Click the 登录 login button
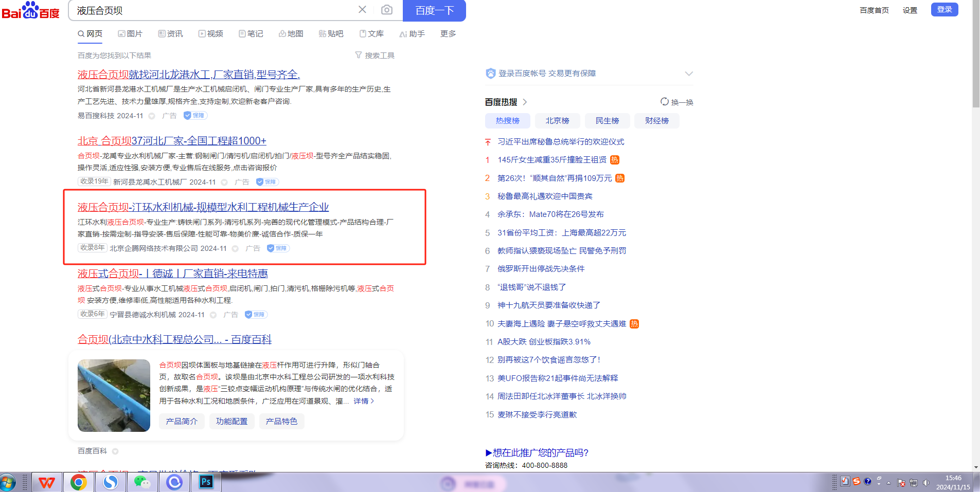Image resolution: width=980 pixels, height=492 pixels. (x=944, y=10)
